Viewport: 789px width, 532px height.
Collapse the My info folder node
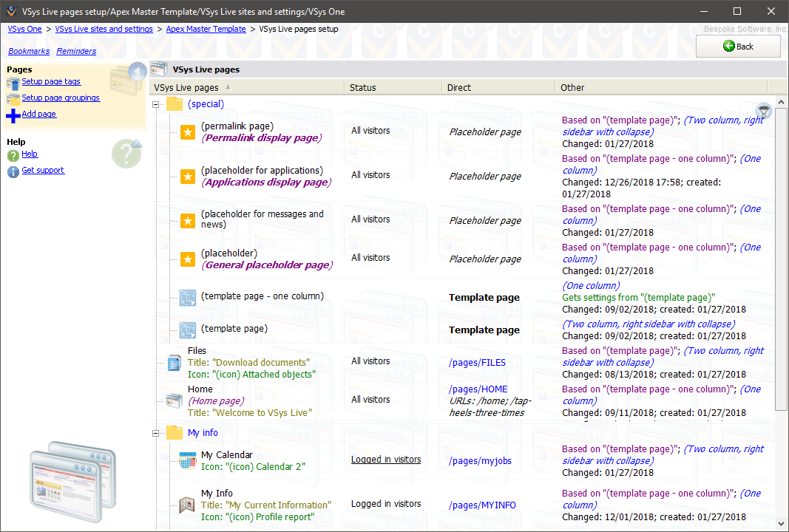tap(156, 433)
